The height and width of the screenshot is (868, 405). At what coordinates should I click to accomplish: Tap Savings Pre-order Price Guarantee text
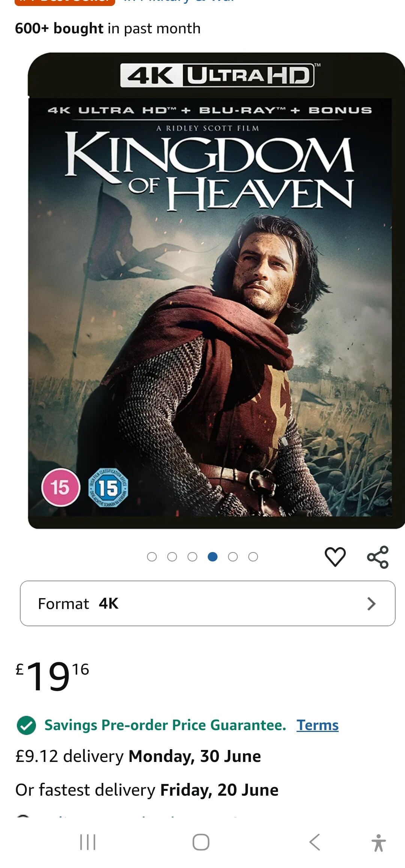[165, 725]
